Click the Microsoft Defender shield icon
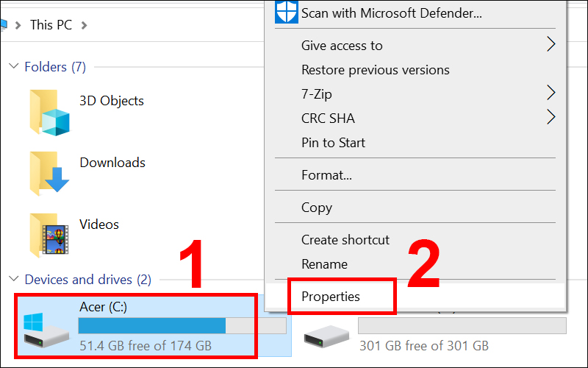 click(286, 13)
